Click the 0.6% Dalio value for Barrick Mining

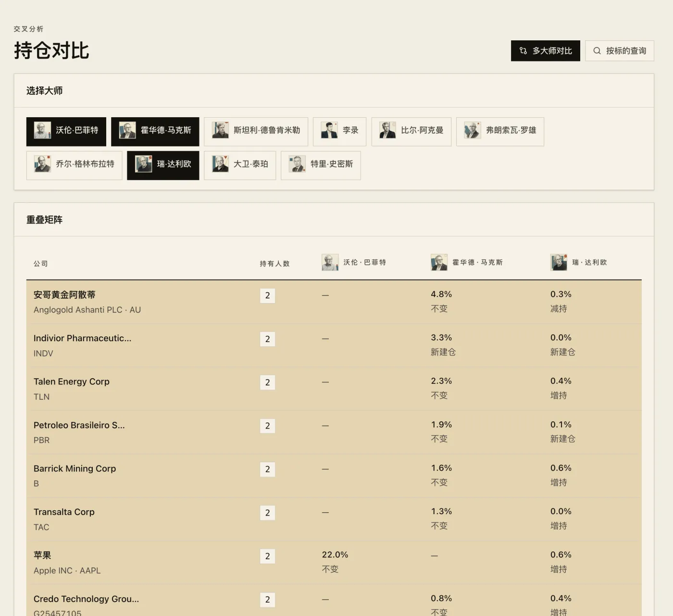pyautogui.click(x=561, y=468)
